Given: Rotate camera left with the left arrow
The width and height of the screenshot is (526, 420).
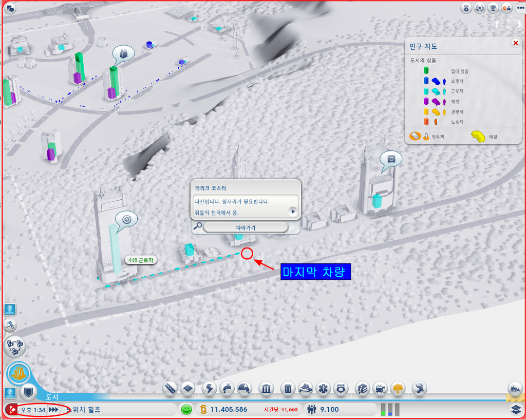Looking at the screenshot, I should pyautogui.click(x=497, y=24).
